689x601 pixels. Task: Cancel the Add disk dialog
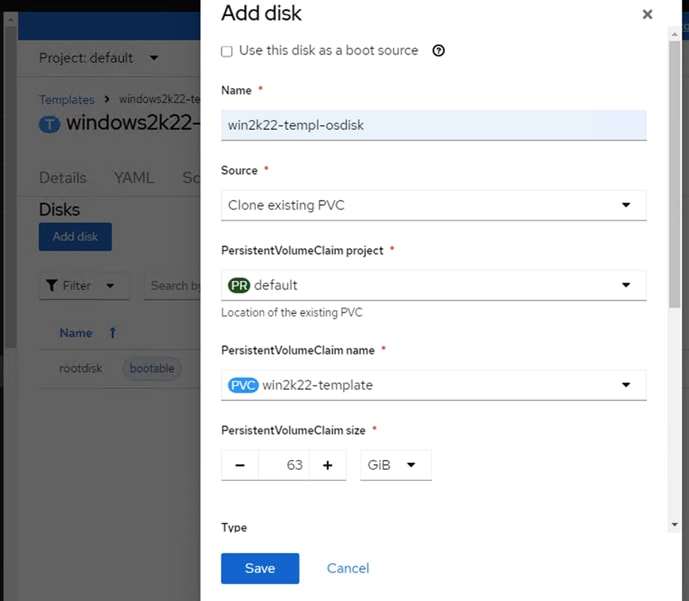(x=348, y=568)
